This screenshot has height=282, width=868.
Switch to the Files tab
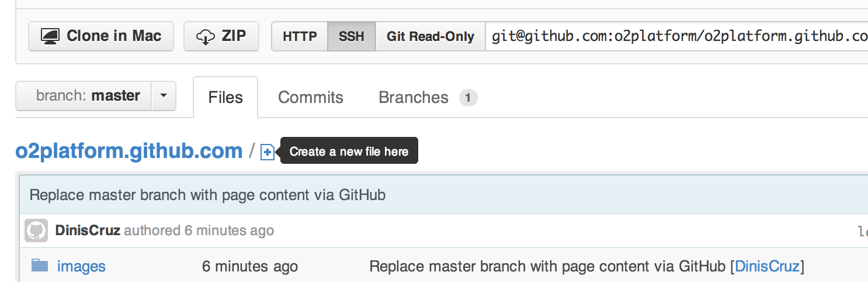pyautogui.click(x=225, y=97)
